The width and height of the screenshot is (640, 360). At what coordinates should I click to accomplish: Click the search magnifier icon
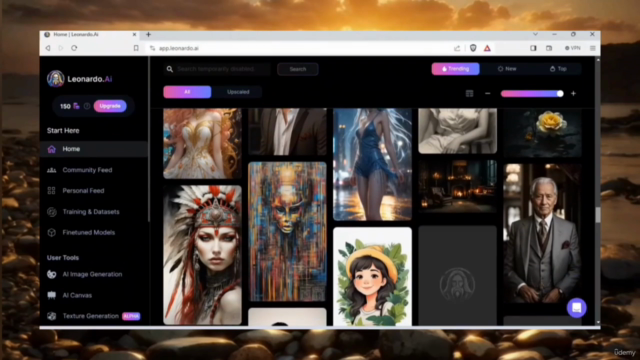169,69
